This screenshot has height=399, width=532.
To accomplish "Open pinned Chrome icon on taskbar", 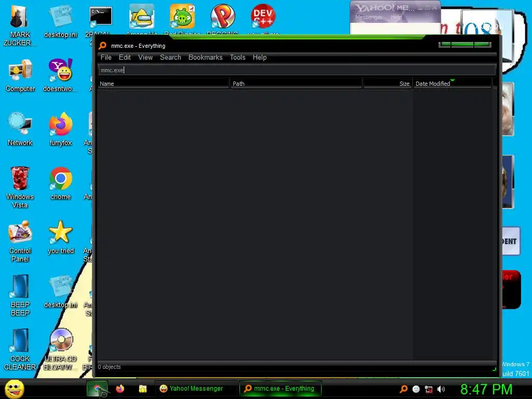I will (x=97, y=389).
